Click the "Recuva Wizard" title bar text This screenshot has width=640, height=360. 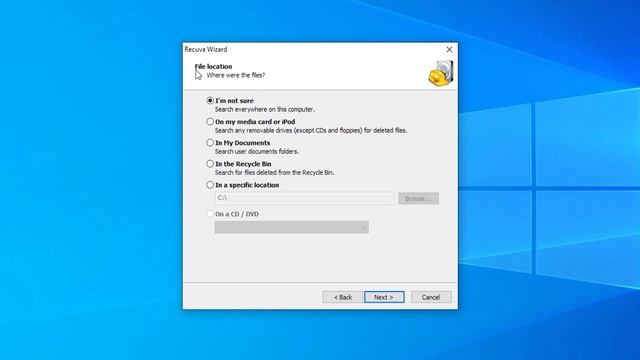click(206, 49)
